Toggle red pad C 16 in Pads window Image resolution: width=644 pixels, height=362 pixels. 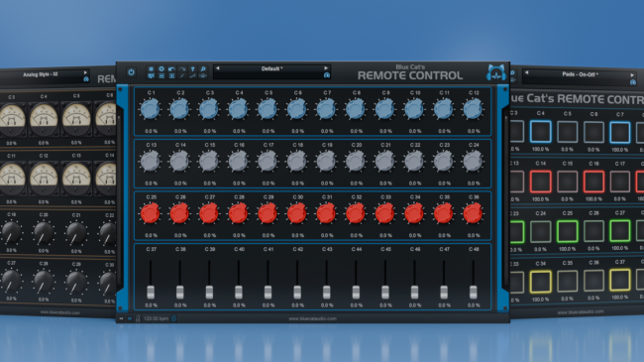coord(593,181)
